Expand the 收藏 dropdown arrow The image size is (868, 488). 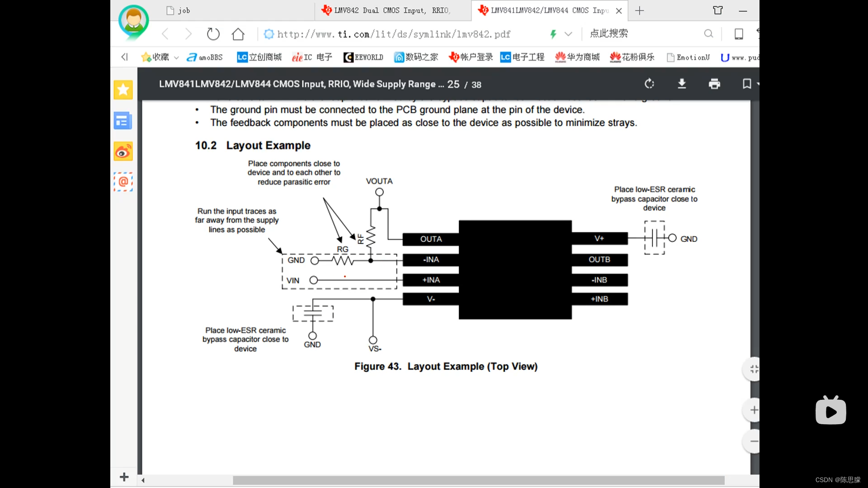pos(176,57)
